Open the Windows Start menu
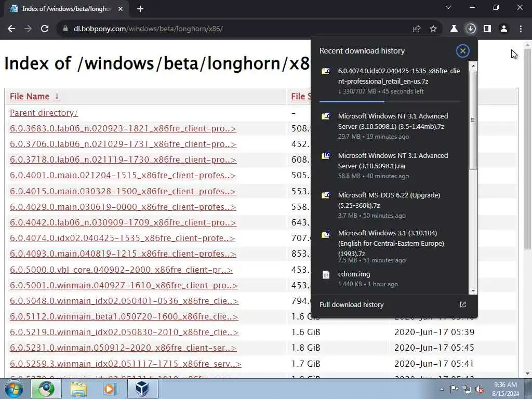The image size is (532, 399). pyautogui.click(x=14, y=389)
